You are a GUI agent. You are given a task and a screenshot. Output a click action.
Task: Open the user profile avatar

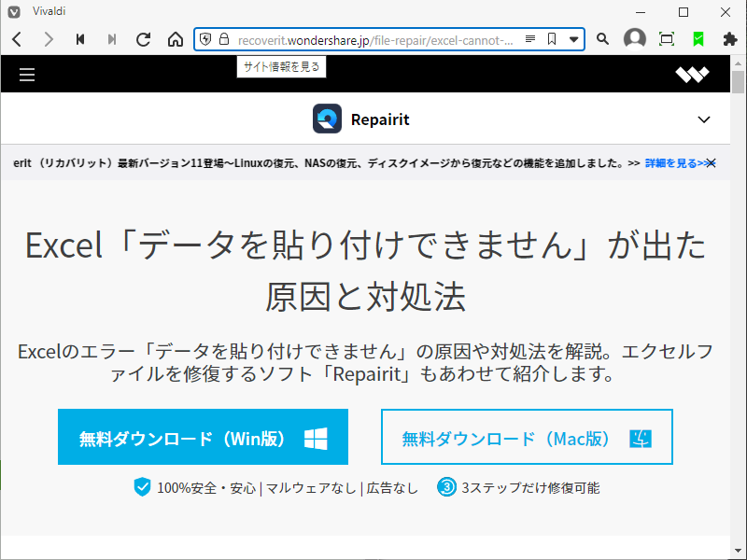(x=635, y=39)
